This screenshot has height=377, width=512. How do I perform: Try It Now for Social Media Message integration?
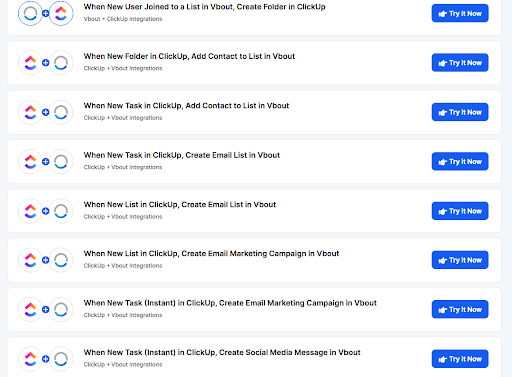460,359
